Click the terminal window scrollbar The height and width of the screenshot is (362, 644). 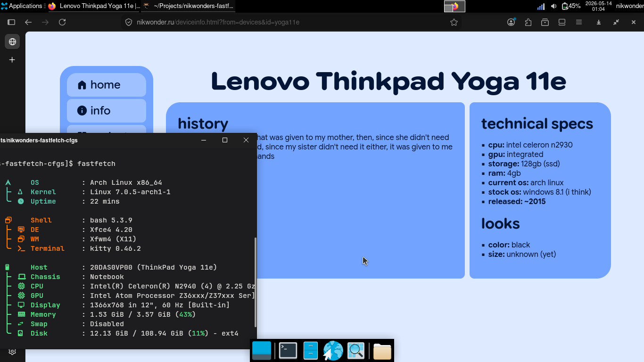(x=256, y=282)
